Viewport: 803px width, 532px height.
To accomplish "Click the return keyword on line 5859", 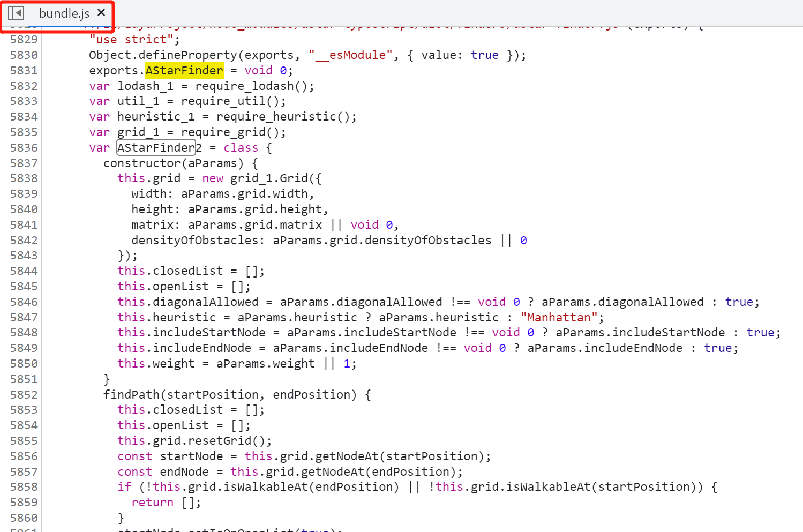I will coord(153,503).
